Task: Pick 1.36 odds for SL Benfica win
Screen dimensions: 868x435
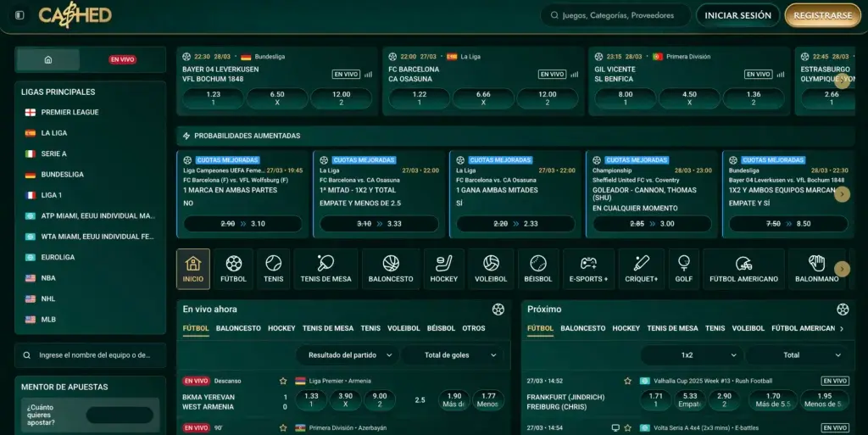Action: click(x=754, y=98)
